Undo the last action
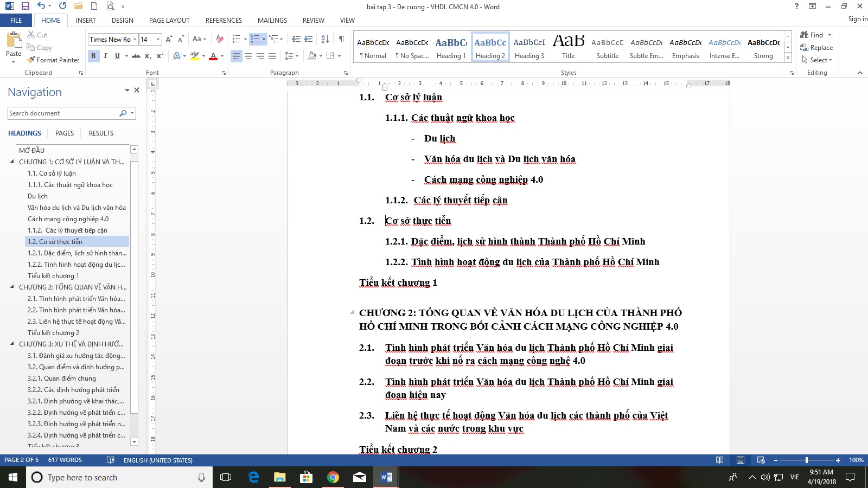Screen dimensions: 868x488 pyautogui.click(x=41, y=7)
